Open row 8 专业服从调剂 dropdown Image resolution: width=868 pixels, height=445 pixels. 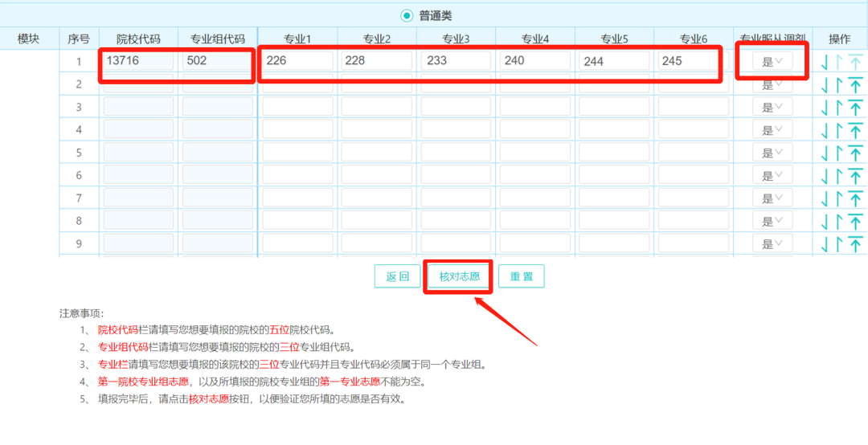click(772, 220)
